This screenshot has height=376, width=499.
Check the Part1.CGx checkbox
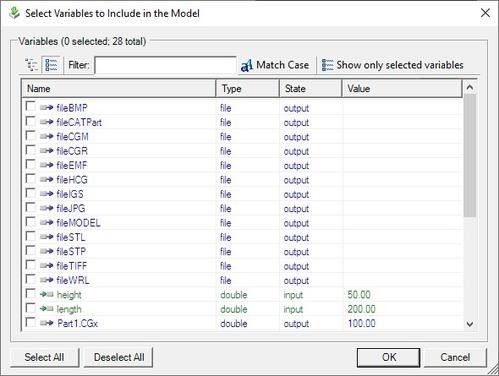tap(30, 322)
